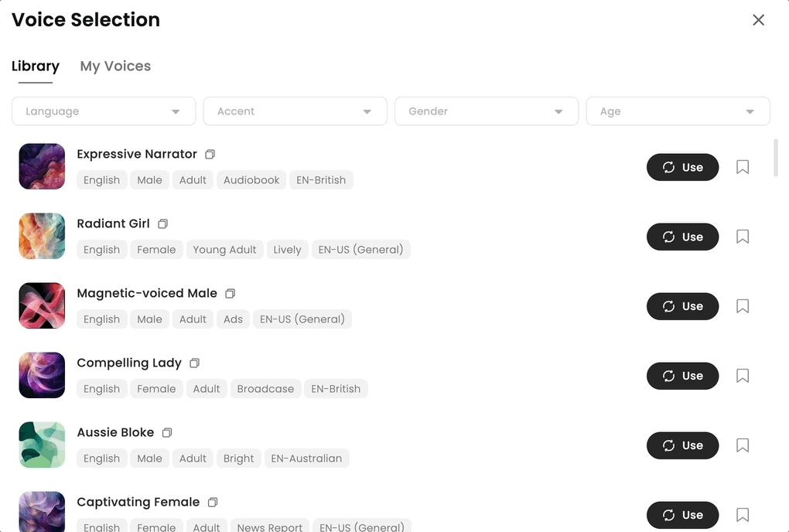Use the Magnetic-voiced Male voice
The height and width of the screenshot is (532, 789).
click(x=682, y=306)
